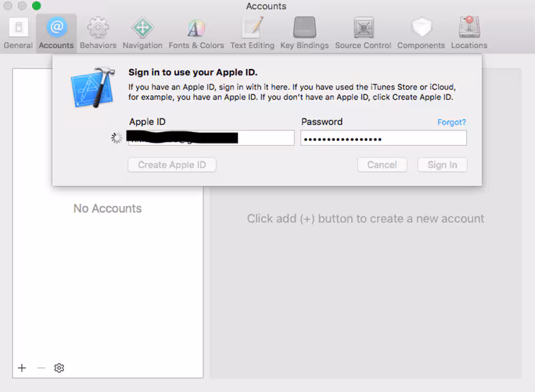
Task: Open Key Bindings preferences
Action: tap(304, 33)
